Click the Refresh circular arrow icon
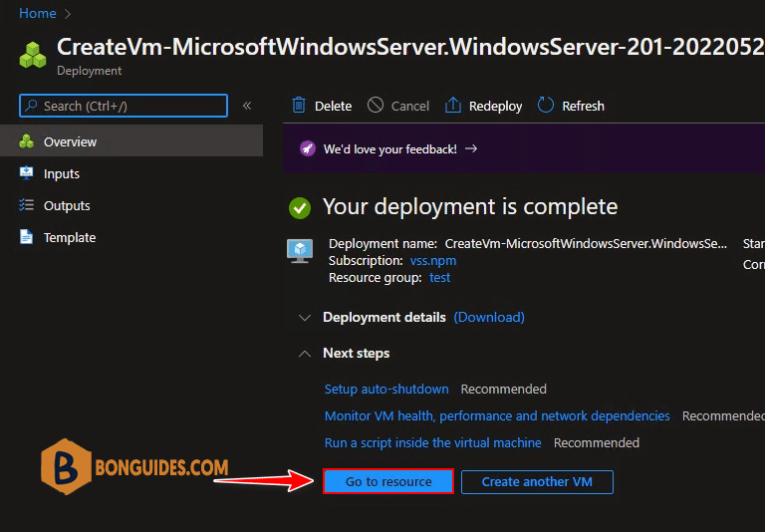This screenshot has height=532, width=765. click(x=546, y=105)
